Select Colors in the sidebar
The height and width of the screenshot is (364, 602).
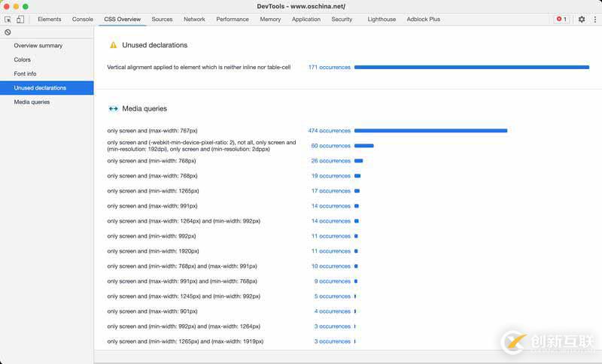click(x=47, y=60)
